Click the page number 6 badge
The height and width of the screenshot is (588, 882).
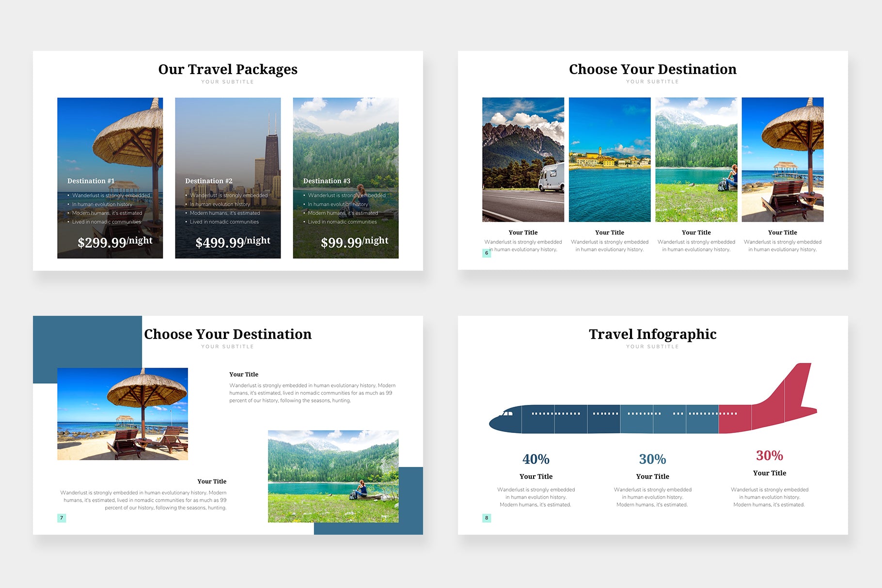pos(487,253)
